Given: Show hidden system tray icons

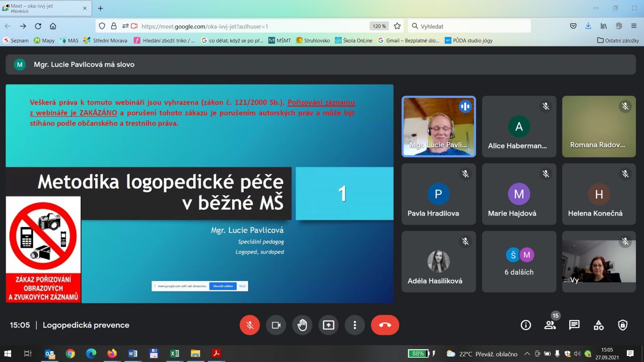Looking at the screenshot, I should pos(527,354).
